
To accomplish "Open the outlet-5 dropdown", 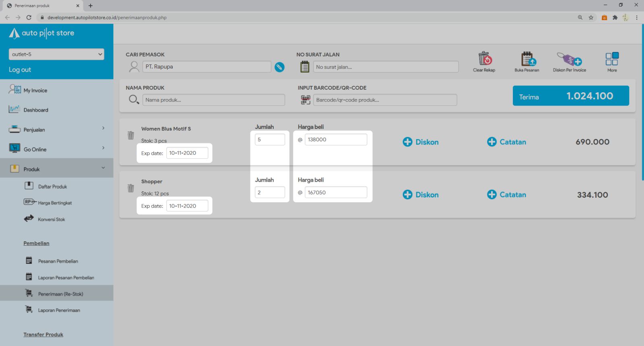I will (x=56, y=54).
